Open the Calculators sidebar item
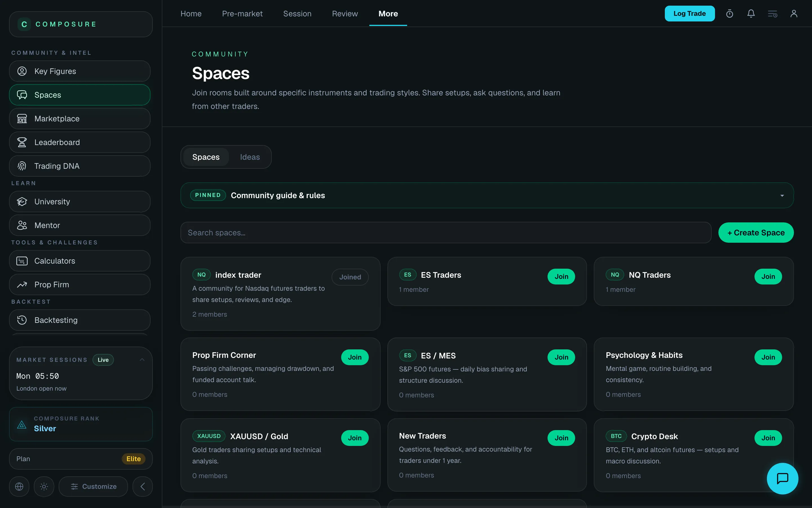Image resolution: width=812 pixels, height=508 pixels. pyautogui.click(x=80, y=261)
